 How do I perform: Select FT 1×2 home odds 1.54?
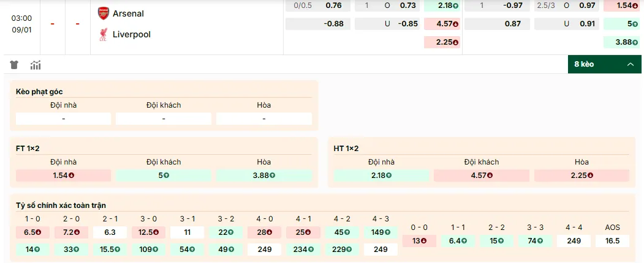[x=64, y=176]
